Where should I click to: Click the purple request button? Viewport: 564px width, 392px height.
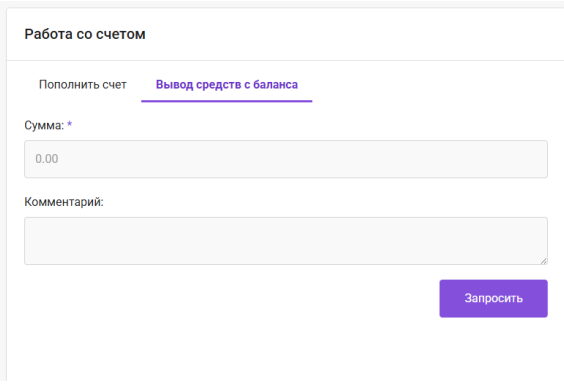point(494,298)
